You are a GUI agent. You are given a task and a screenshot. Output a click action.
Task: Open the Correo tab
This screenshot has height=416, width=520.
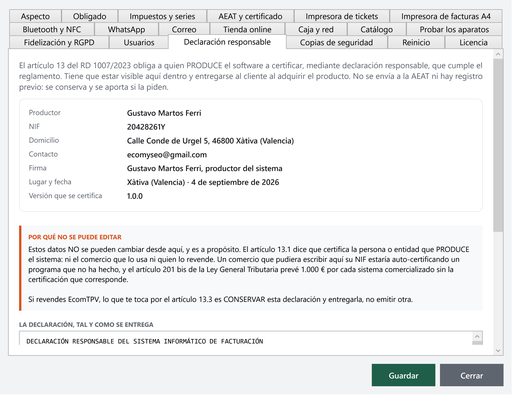pos(184,29)
